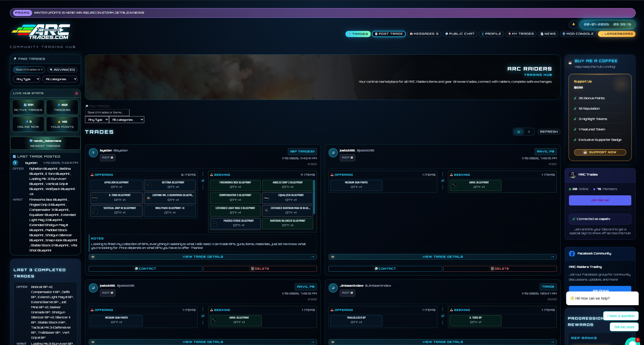Image resolution: width=644 pixels, height=345 pixels.
Task: Open the Mod Console
Action: point(578,34)
